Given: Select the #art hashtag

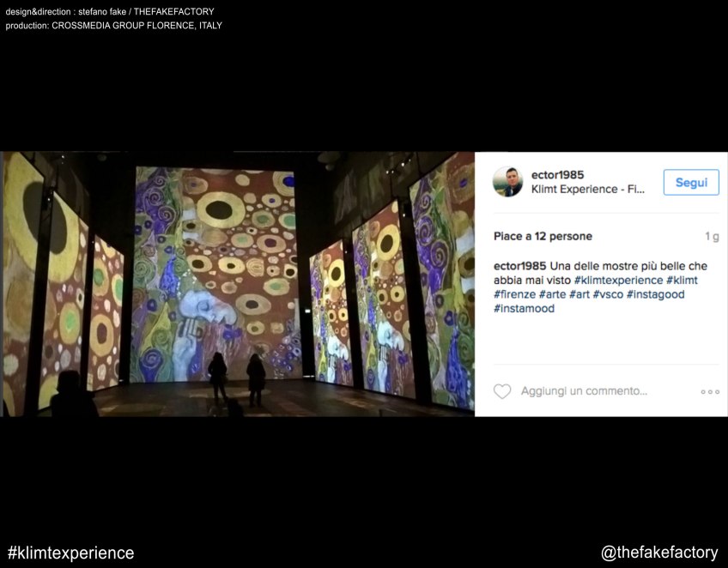Looking at the screenshot, I should tap(581, 294).
